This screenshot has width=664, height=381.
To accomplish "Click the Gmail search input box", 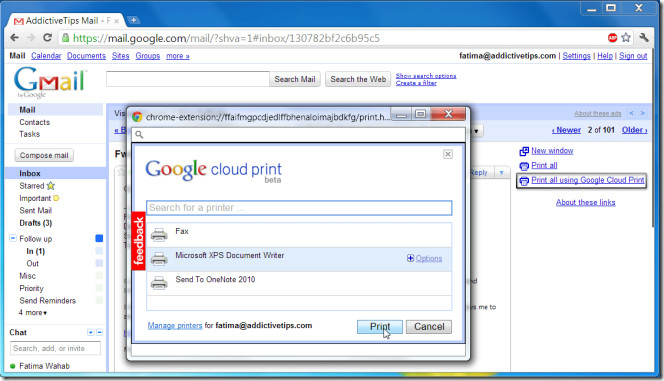I will coord(188,79).
